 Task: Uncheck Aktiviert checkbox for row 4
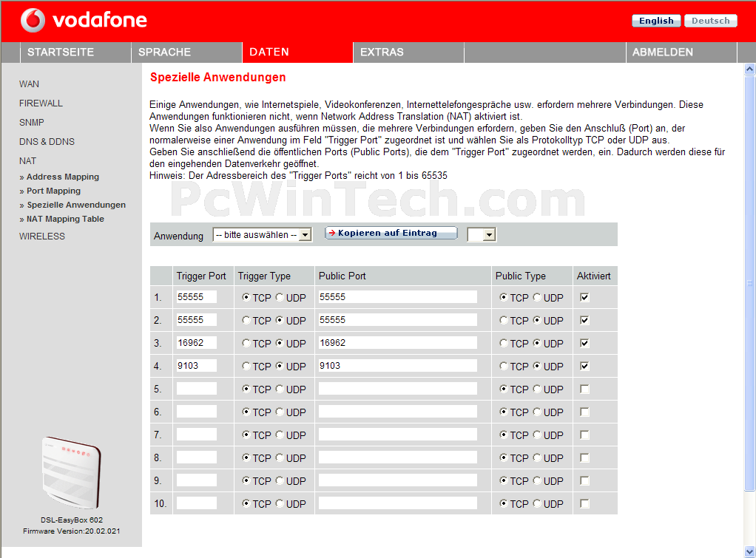pos(584,367)
